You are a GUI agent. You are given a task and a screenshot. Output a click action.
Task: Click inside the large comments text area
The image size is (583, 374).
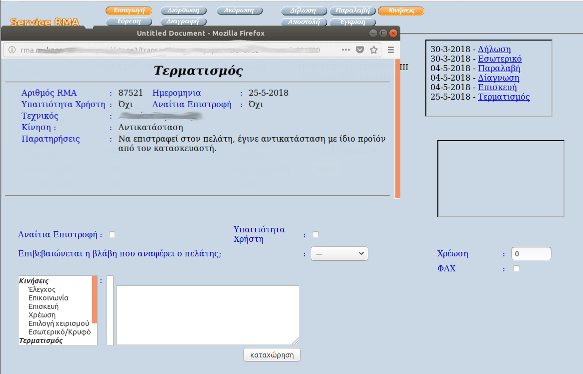pos(207,315)
